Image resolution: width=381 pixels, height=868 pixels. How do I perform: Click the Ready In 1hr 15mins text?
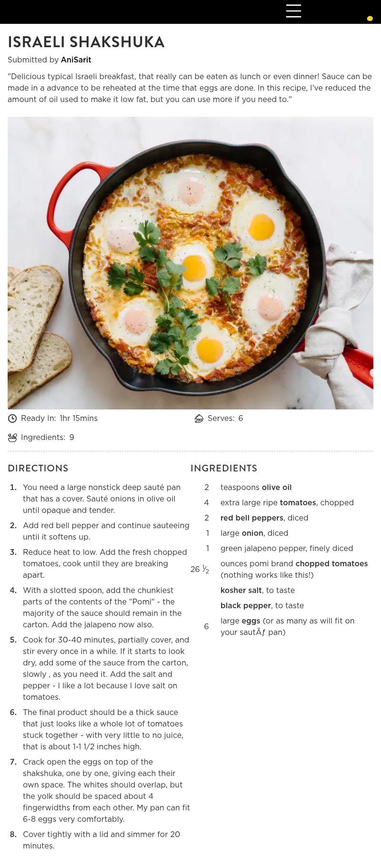[x=79, y=419]
